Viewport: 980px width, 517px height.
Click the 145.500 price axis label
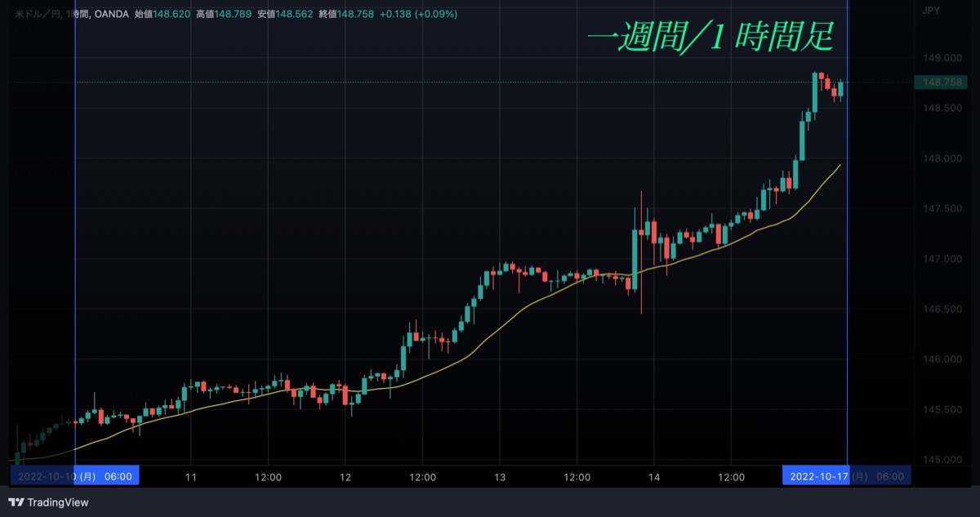pos(941,410)
